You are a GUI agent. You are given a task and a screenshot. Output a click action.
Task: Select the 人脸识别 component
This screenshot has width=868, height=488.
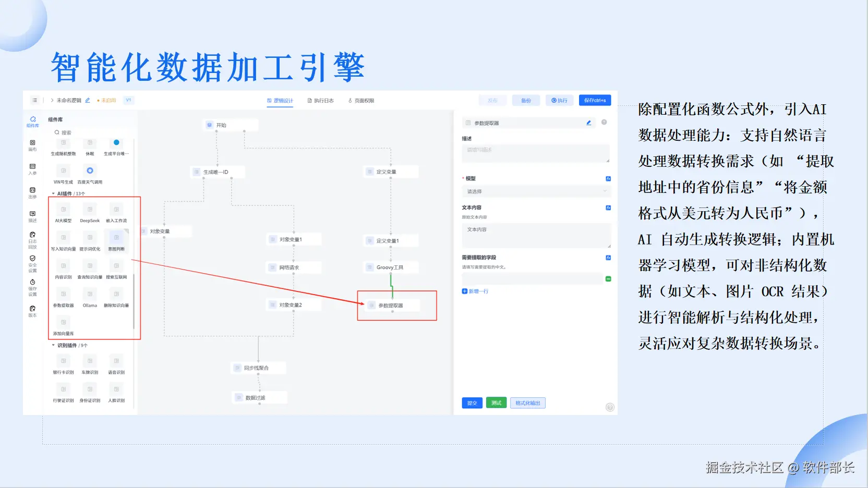click(116, 393)
